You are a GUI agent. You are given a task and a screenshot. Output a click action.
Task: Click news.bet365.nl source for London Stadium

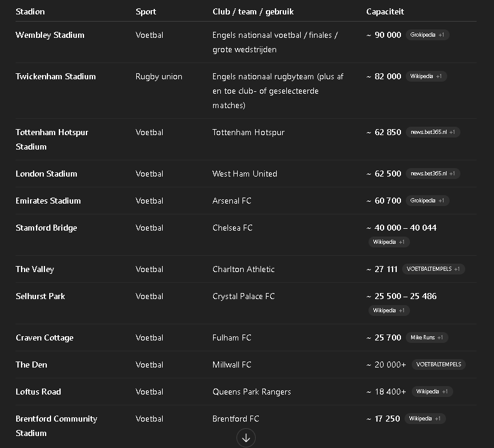[x=433, y=174]
